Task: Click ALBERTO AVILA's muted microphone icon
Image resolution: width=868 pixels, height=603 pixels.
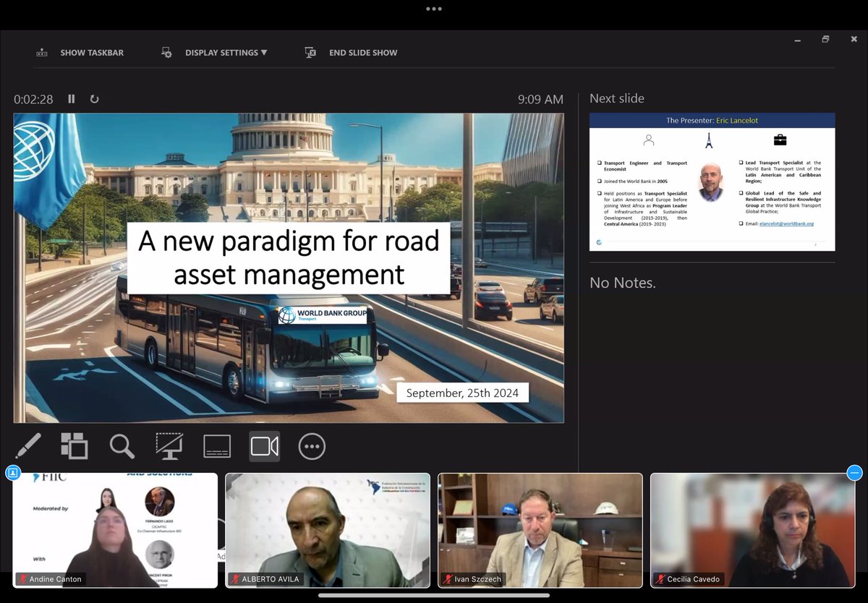Action: pos(236,579)
